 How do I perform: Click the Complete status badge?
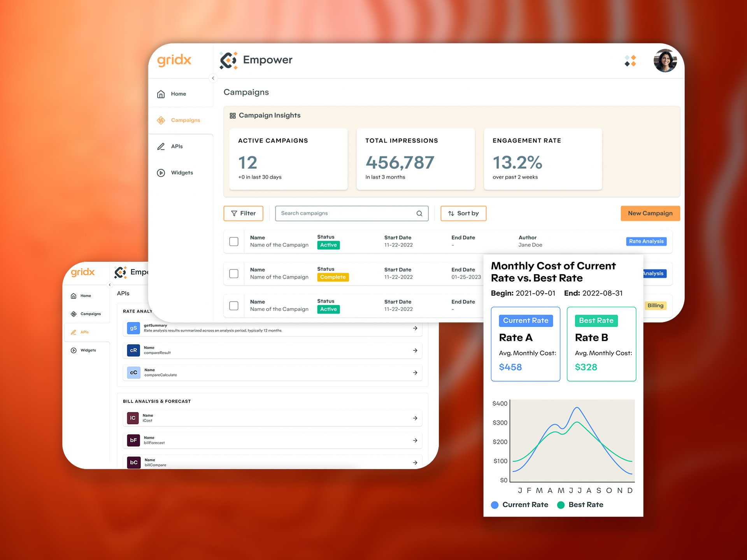coord(333,277)
